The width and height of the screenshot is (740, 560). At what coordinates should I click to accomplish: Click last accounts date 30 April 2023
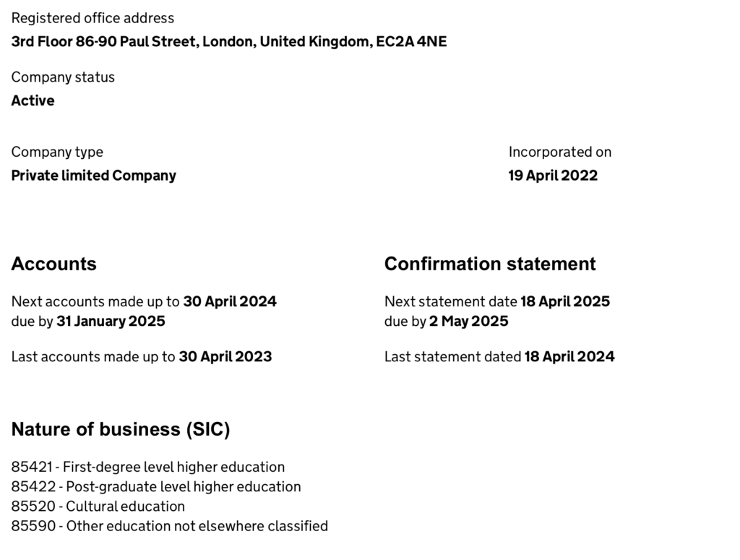coord(225,357)
